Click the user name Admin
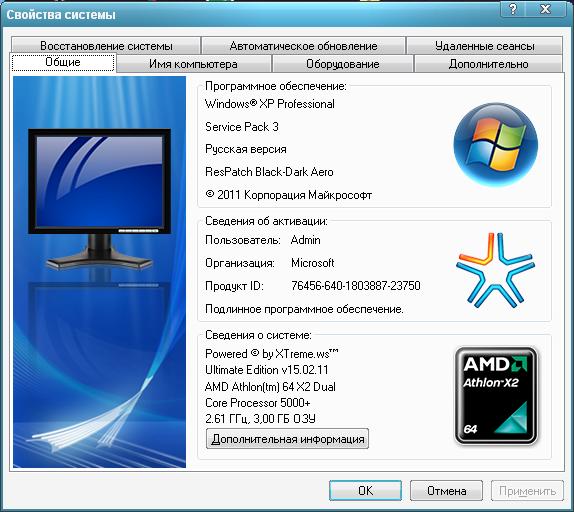The image size is (574, 512). pos(305,240)
